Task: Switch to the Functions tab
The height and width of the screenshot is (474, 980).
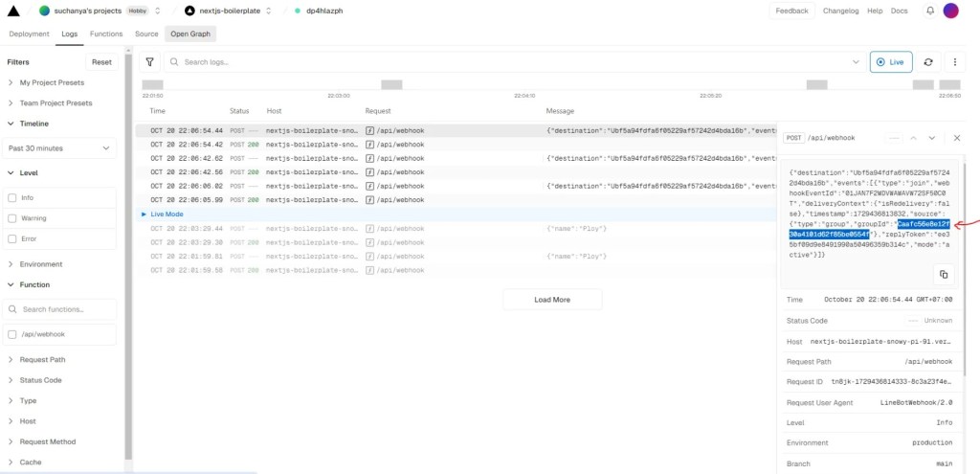Action: pos(106,34)
